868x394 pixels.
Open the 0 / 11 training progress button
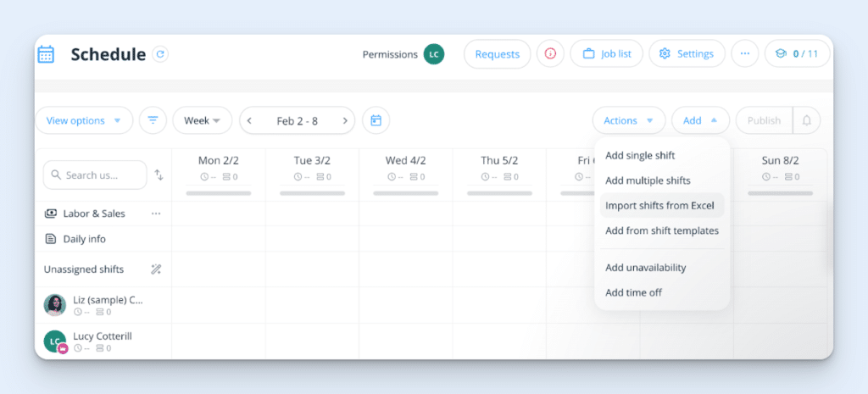797,53
